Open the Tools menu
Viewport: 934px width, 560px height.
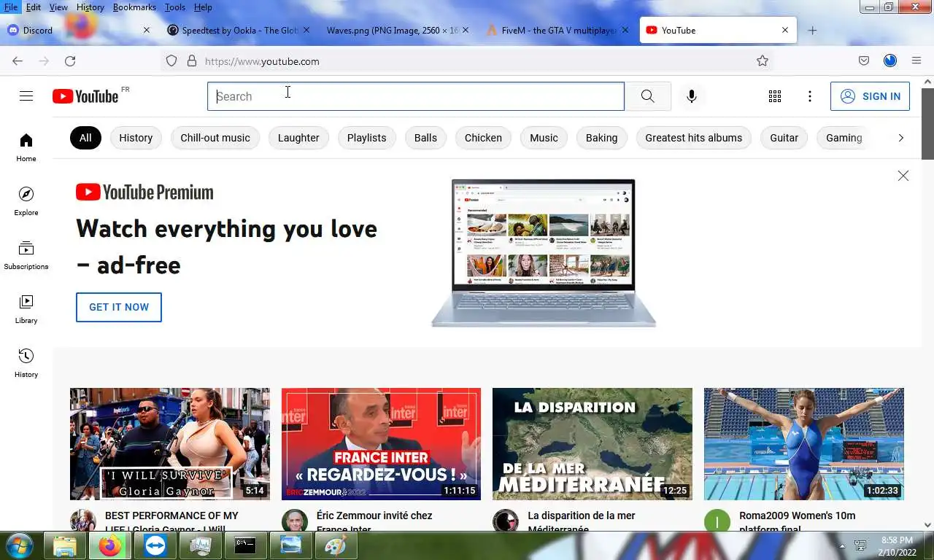[x=175, y=7]
